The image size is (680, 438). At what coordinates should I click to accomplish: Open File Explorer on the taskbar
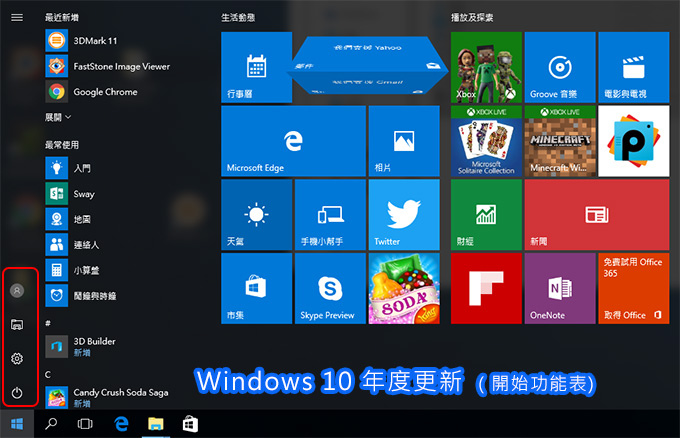pyautogui.click(x=156, y=424)
